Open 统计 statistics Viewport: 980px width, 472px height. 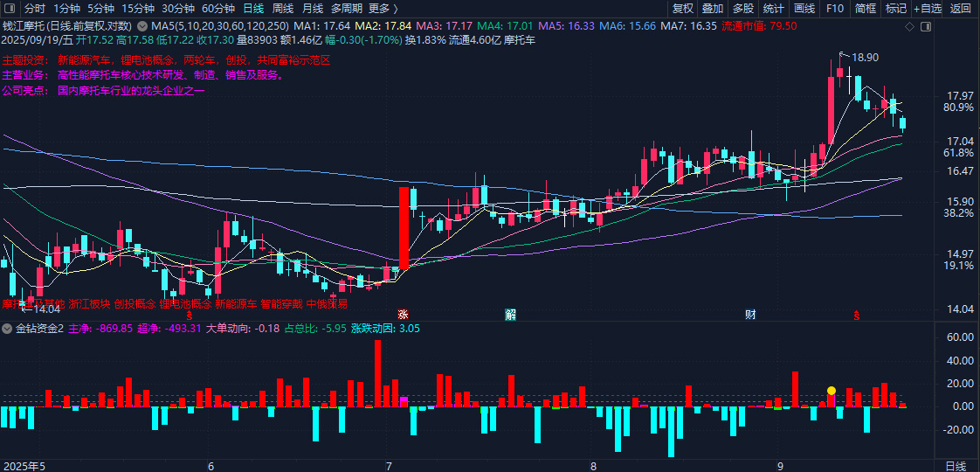[x=774, y=9]
